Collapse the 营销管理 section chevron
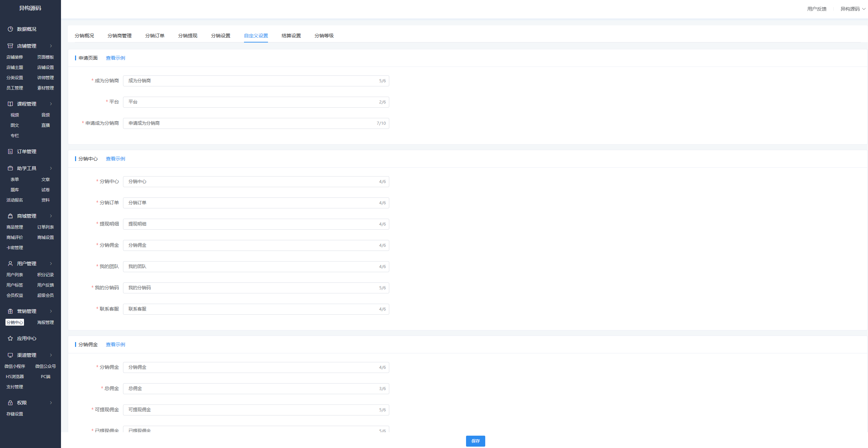This screenshot has height=448, width=868. [51, 311]
